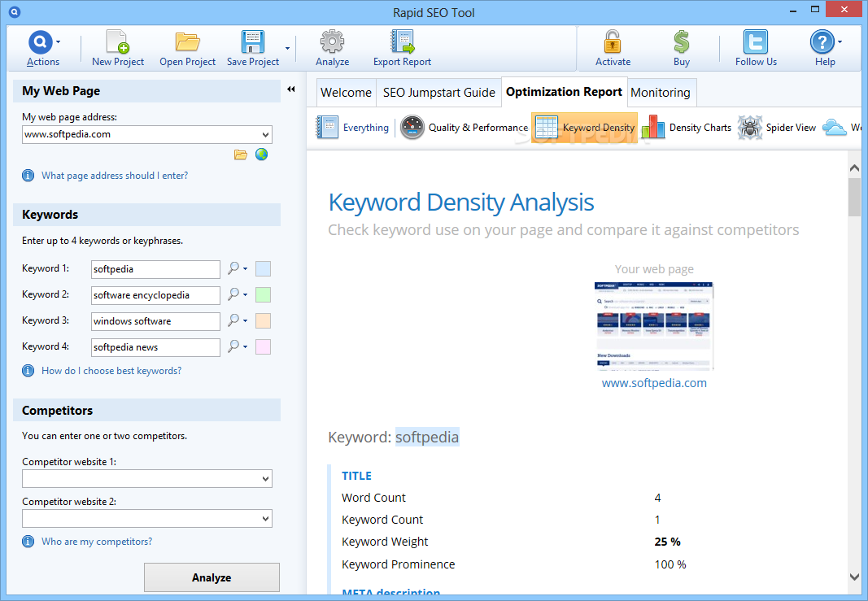The width and height of the screenshot is (868, 601).
Task: Select the Keyword Density view
Action: coord(585,128)
